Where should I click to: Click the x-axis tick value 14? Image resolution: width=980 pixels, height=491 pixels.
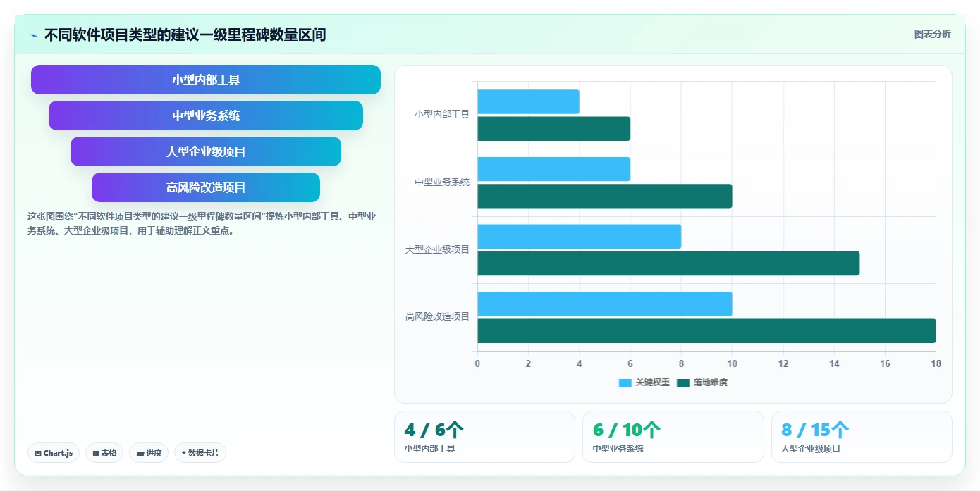click(834, 363)
